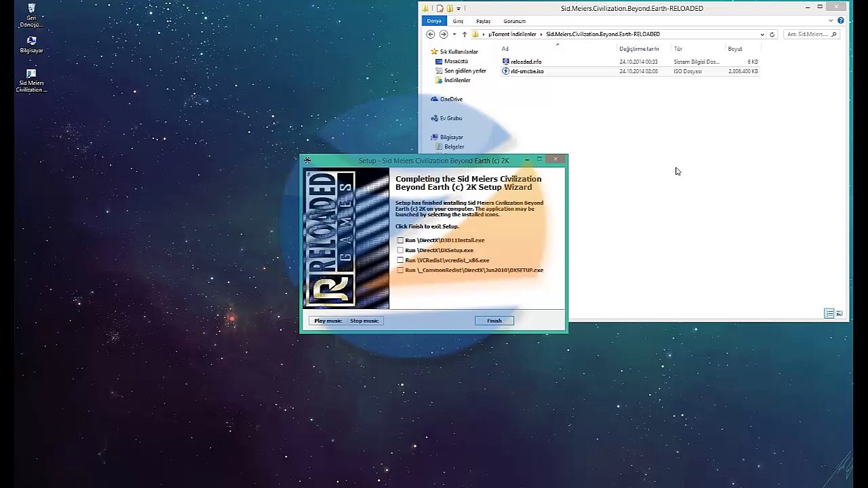Open Explorer ribbon help icon
Image resolution: width=868 pixels, height=488 pixels.
(841, 21)
